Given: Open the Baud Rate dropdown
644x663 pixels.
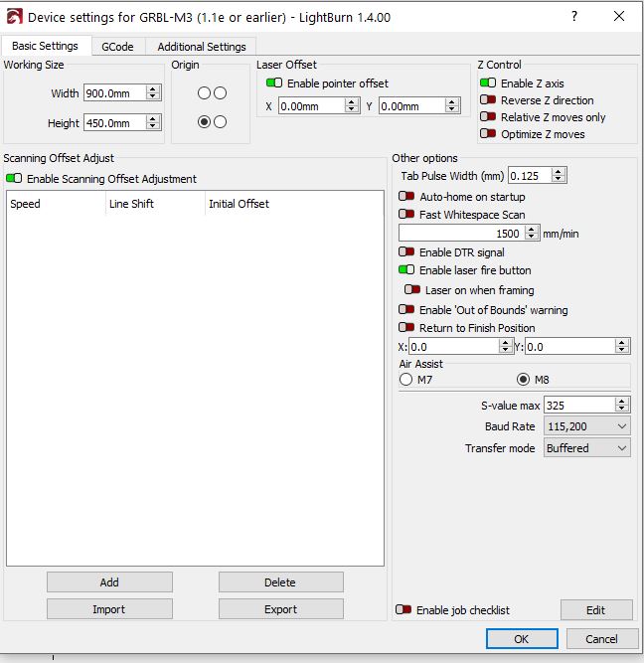Looking at the screenshot, I should (587, 426).
